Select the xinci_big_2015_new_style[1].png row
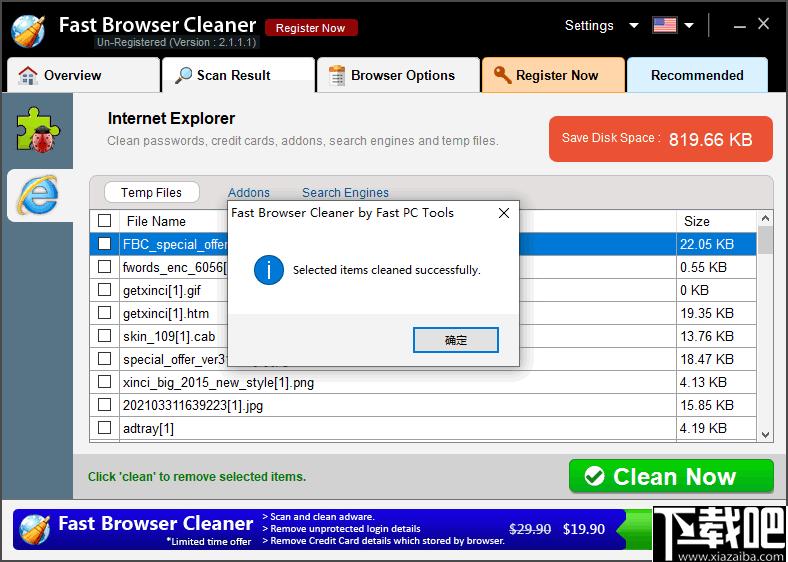Image resolution: width=788 pixels, height=562 pixels. click(x=423, y=382)
